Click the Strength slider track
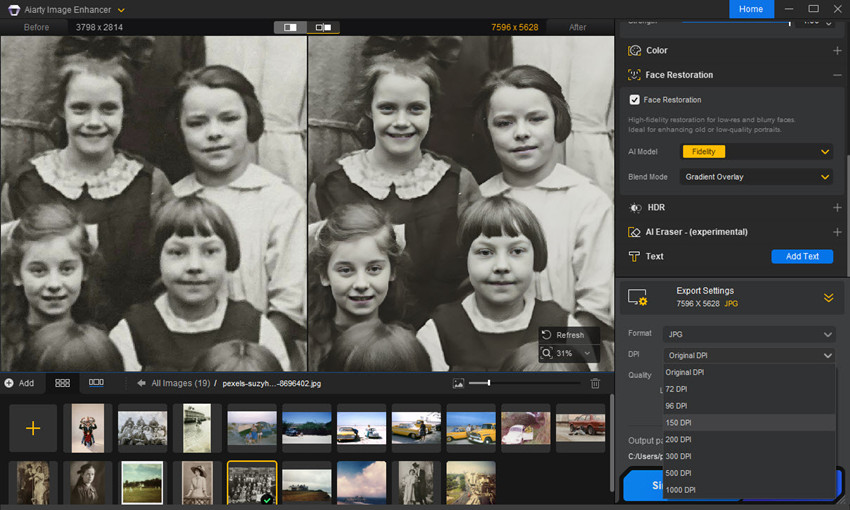 point(736,23)
